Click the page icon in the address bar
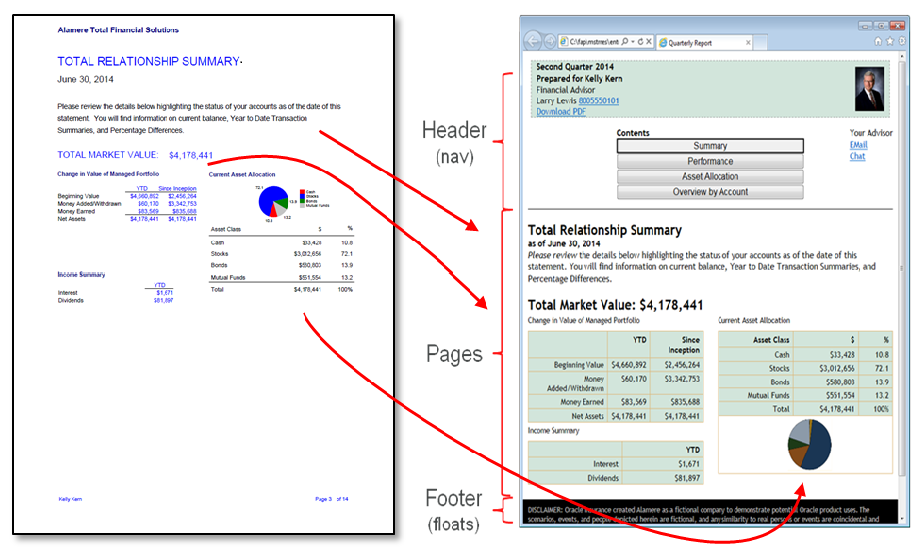 click(564, 41)
